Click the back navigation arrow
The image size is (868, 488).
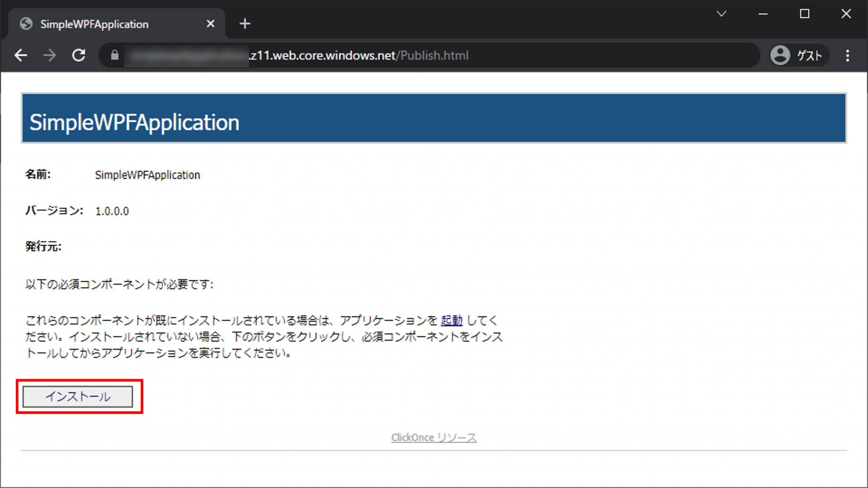coord(21,55)
